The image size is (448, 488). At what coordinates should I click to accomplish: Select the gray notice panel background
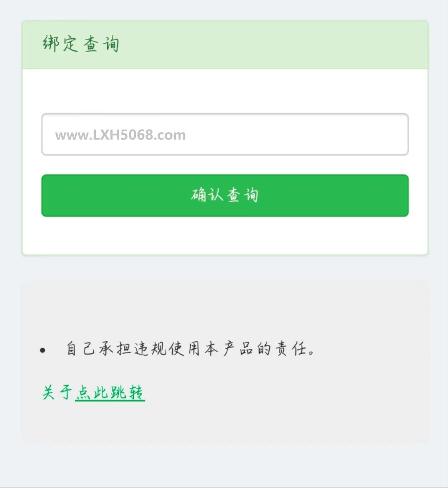225,361
